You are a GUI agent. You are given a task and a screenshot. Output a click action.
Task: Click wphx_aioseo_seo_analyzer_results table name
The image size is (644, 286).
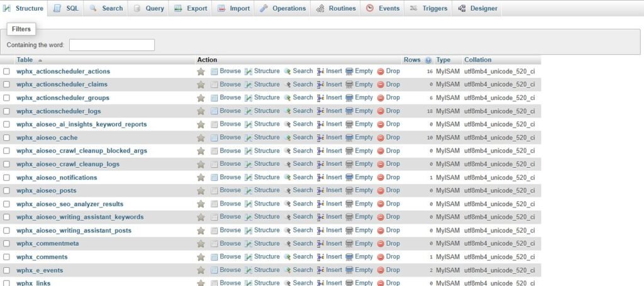(70, 204)
